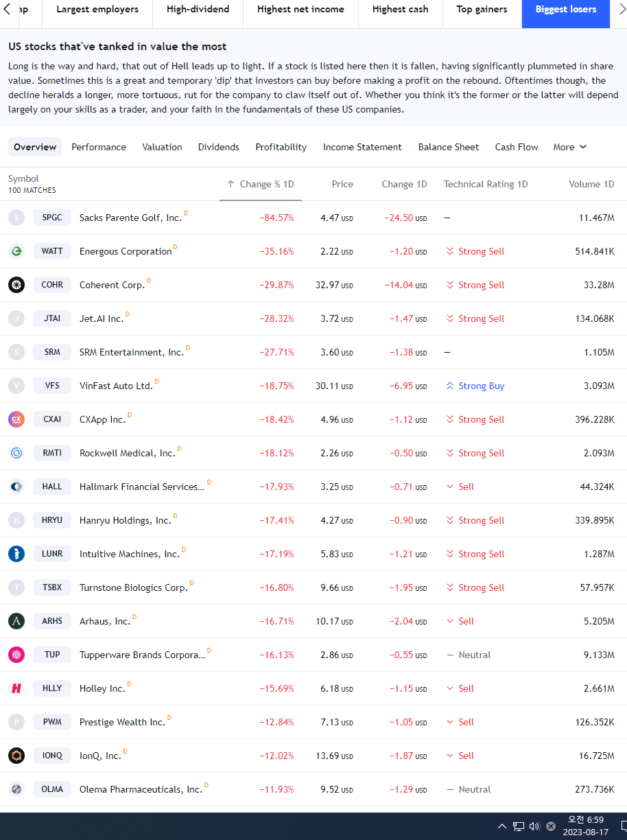
Task: Select the Valuation column set
Action: [x=162, y=147]
